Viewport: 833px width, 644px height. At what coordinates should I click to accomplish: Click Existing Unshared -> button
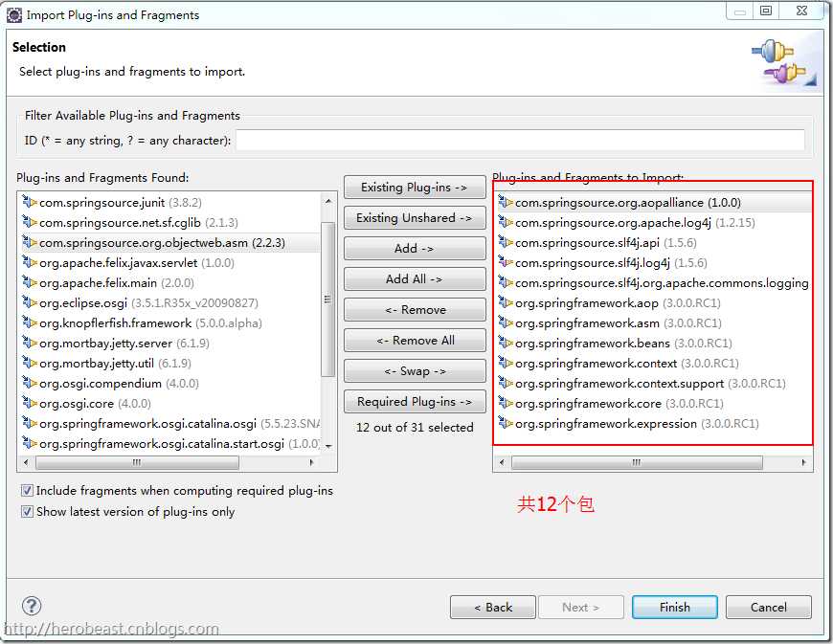[x=415, y=218]
